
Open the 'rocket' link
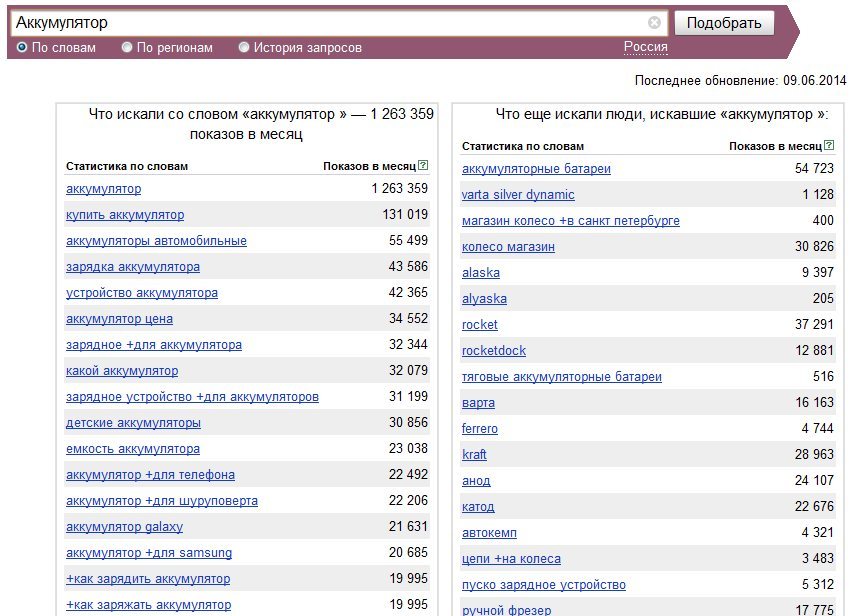point(479,324)
